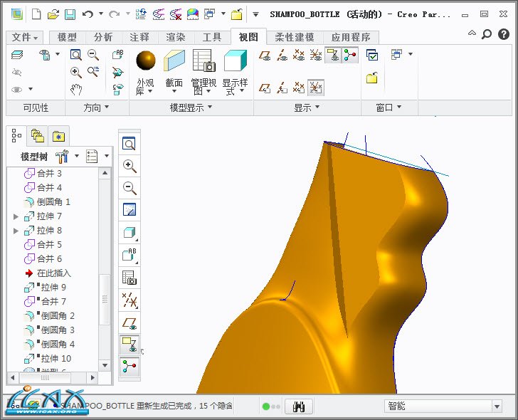Click Zoom Out in the graphics toolbar
The height and width of the screenshot is (420, 518).
pos(129,188)
